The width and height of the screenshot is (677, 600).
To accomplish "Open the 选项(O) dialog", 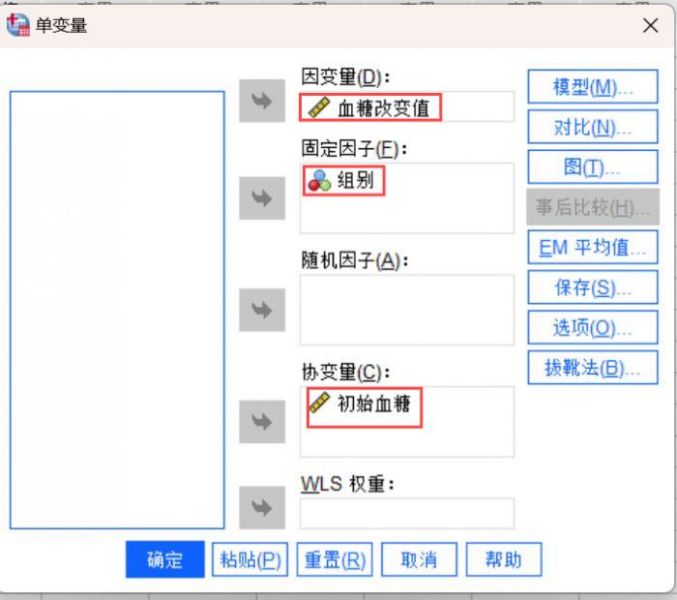I will click(x=593, y=328).
